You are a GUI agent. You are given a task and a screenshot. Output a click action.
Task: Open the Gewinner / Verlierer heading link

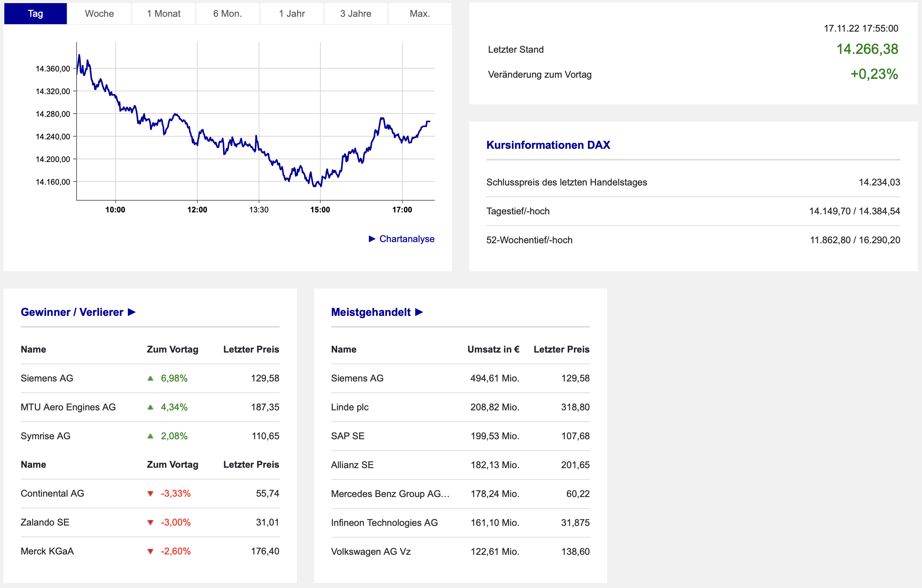72,312
